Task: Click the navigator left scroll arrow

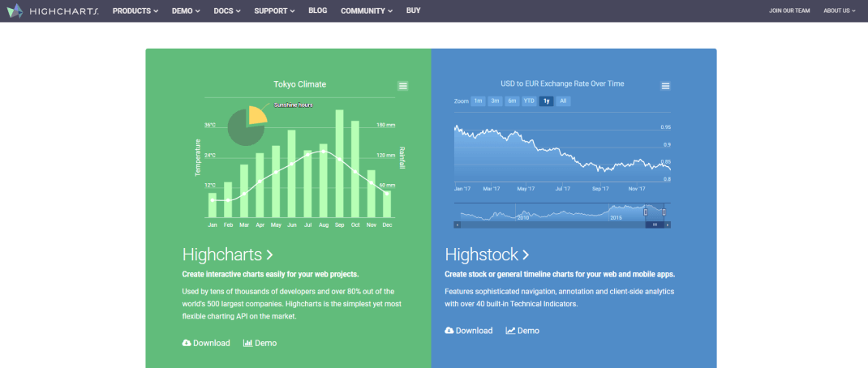Action: coord(457,225)
